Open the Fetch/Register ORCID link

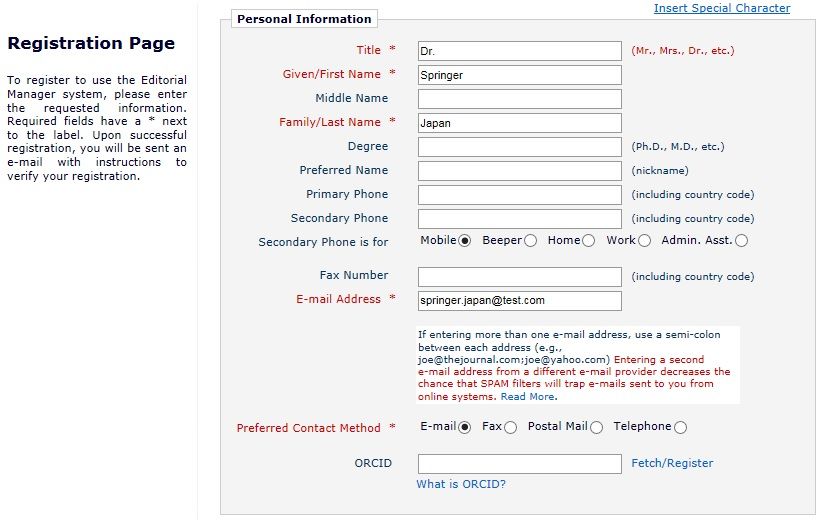[x=672, y=463]
